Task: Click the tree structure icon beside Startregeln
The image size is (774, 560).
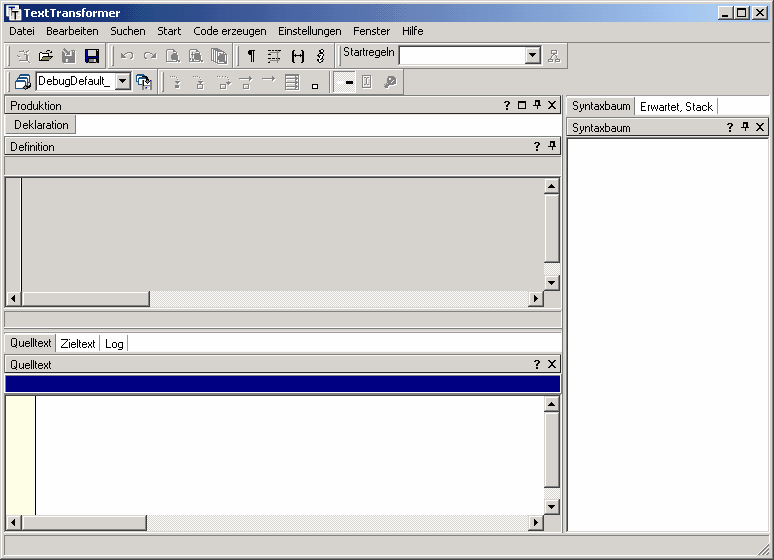Action: (x=554, y=56)
